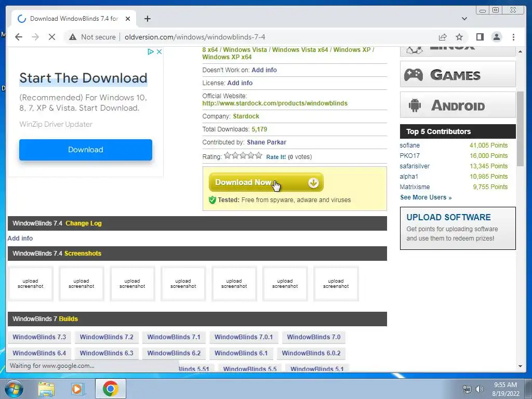
Task: Open contributor sofiane's profile
Action: tap(409, 145)
